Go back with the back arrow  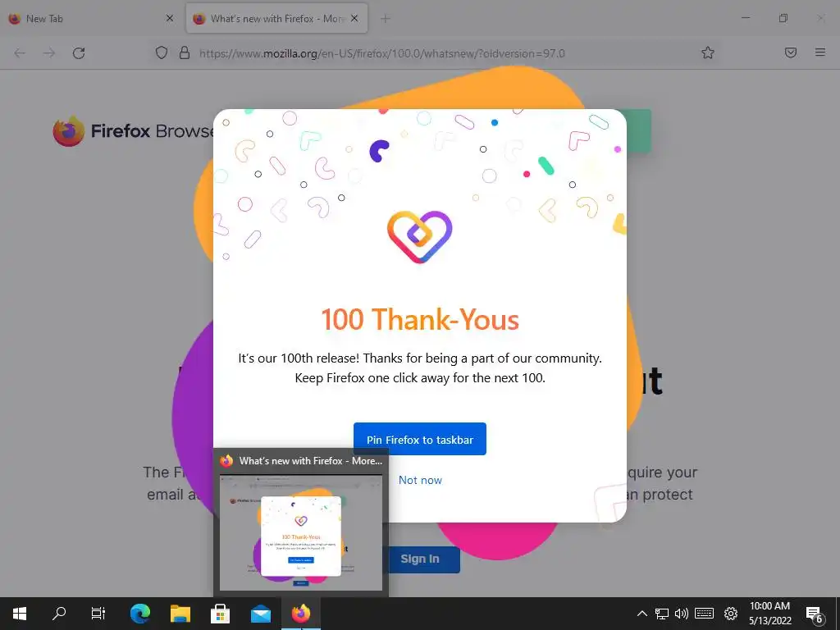20,53
